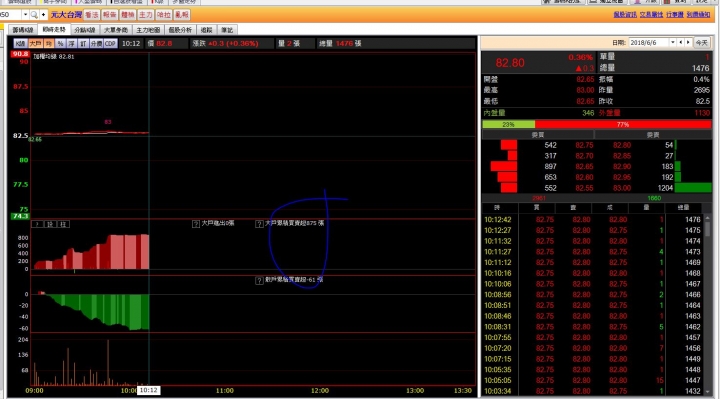Screen dimensions: 720x399
Task: Click the question mark icon beside 大戶進出
Action: click(196, 224)
